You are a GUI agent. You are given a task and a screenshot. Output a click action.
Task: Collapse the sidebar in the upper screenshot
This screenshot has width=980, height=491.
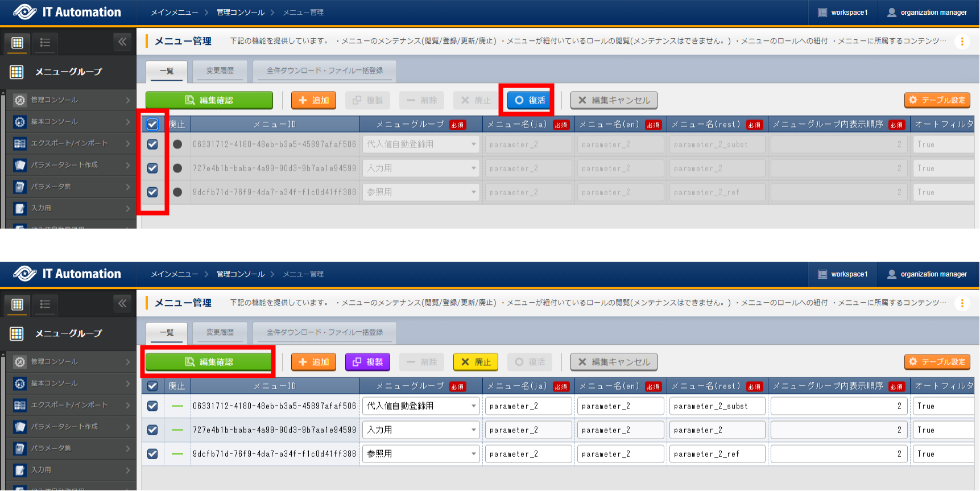coord(122,42)
